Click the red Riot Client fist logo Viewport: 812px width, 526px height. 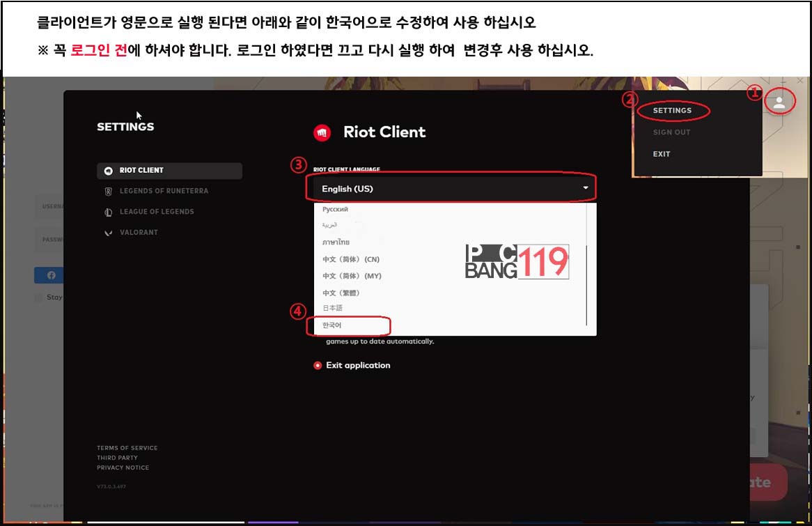[322, 132]
